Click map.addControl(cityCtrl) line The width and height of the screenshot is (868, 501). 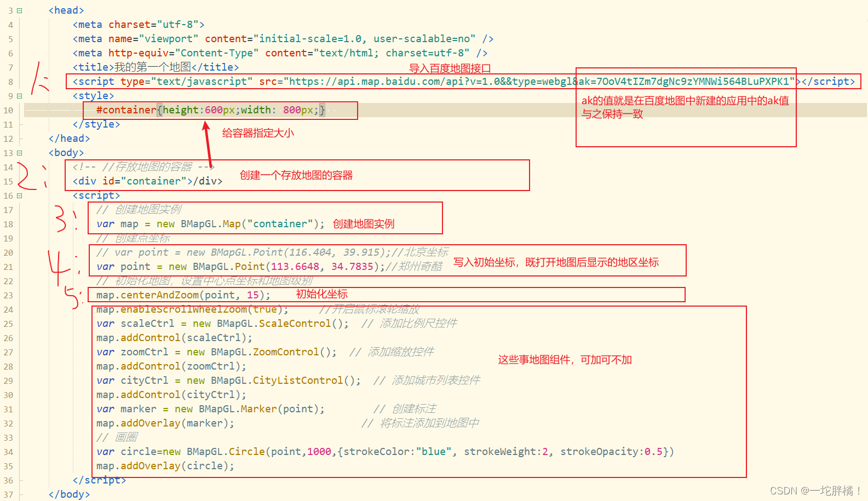pyautogui.click(x=171, y=395)
